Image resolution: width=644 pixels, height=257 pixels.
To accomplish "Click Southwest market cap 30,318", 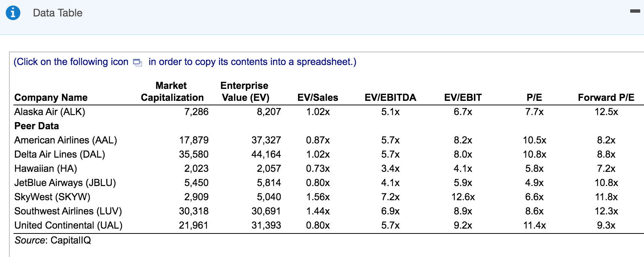I will coord(194,211).
